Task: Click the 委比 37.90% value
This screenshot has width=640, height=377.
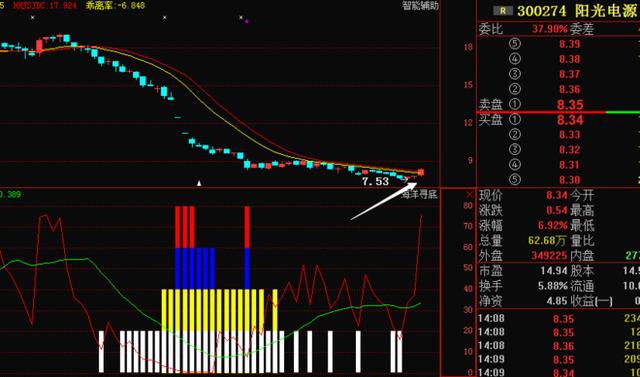Action: (550, 29)
